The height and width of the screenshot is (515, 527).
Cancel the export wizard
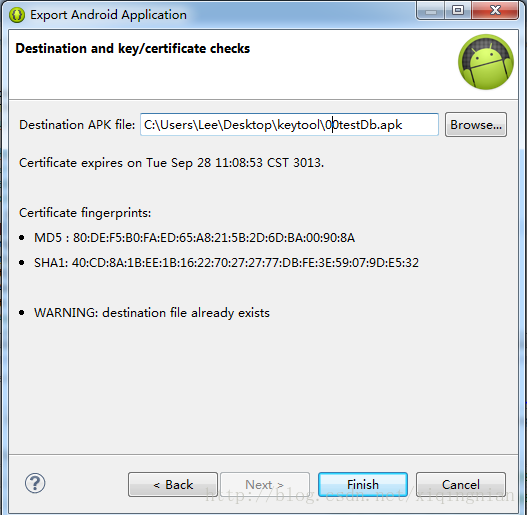[x=461, y=484]
